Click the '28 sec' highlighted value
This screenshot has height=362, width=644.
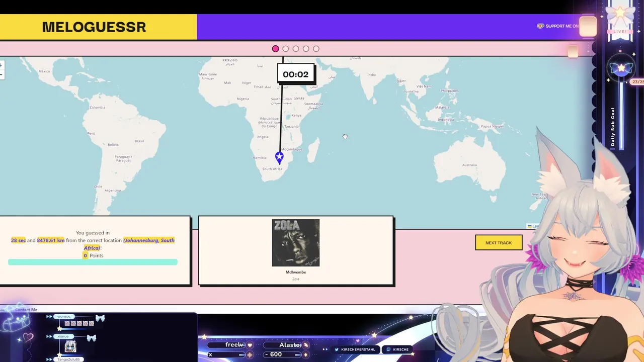coord(18,240)
